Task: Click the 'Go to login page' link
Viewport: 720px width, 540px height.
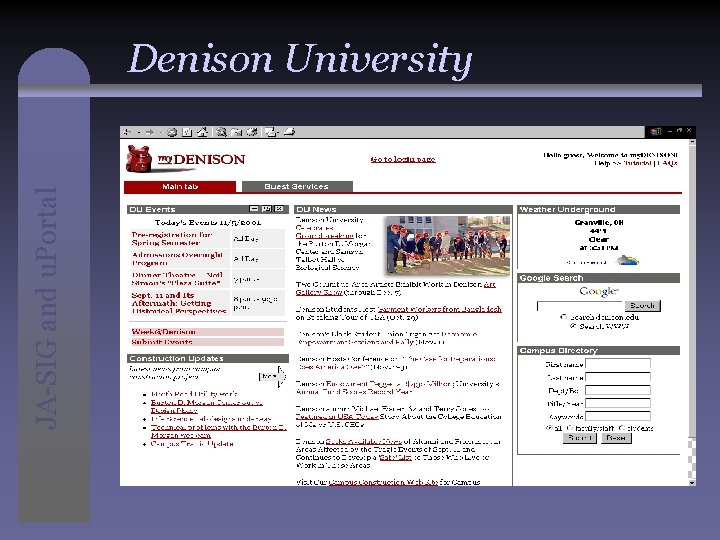Action: click(403, 159)
